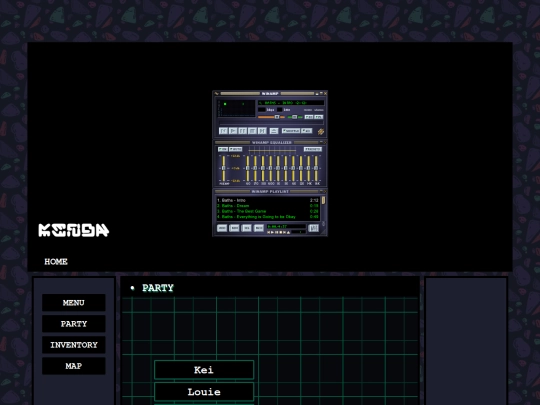The height and width of the screenshot is (405, 540).
Task: Click the equalizer PREAMP slider
Action: [x=224, y=168]
